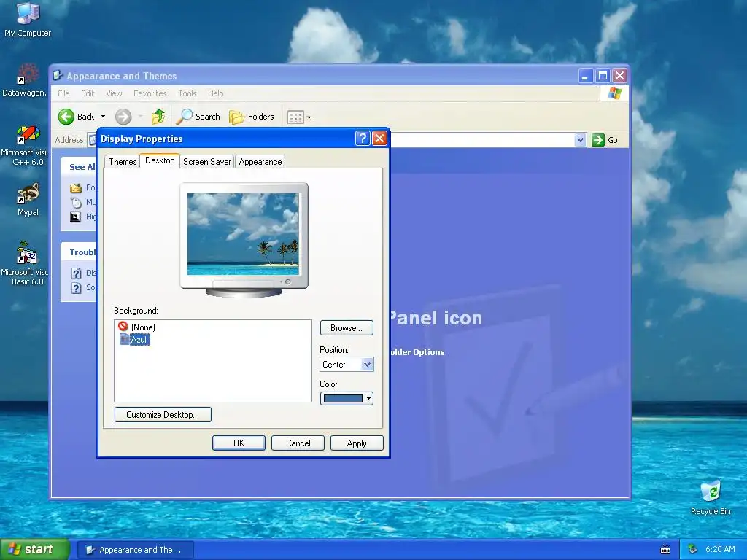Select the Desktop tab
This screenshot has width=747, height=560.
point(160,160)
